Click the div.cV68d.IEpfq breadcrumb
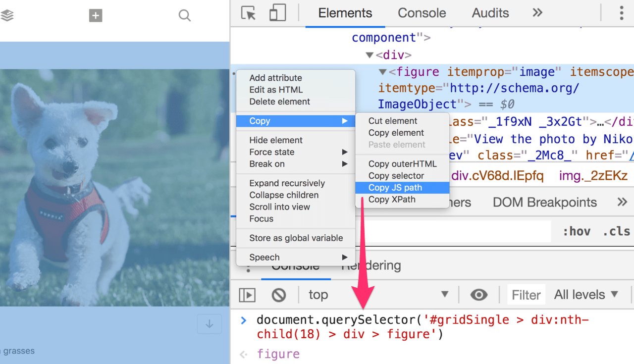Image resolution: width=634 pixels, height=364 pixels. (497, 175)
